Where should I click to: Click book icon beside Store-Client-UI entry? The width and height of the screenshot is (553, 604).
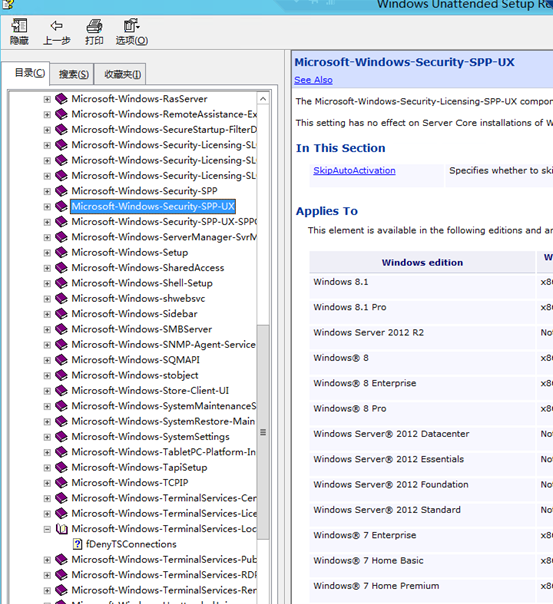click(61, 391)
